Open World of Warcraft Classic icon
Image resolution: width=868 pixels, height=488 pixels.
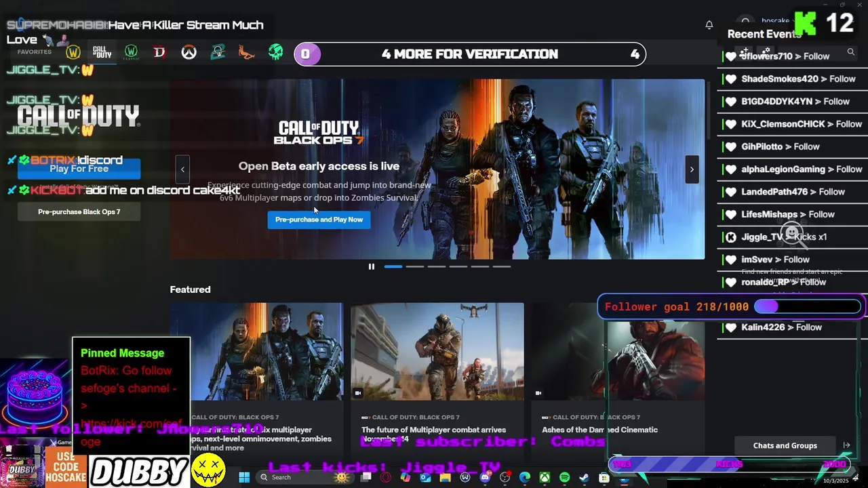[131, 52]
